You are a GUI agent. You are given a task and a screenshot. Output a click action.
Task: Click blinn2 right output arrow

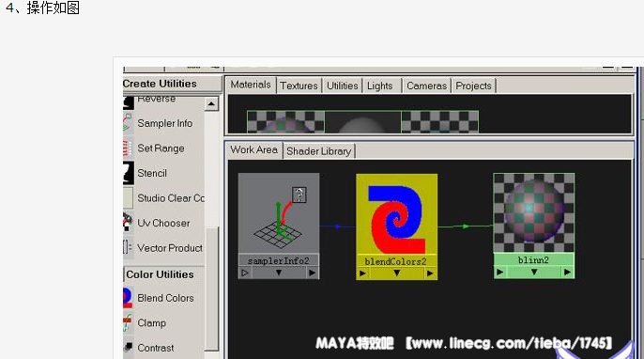(567, 272)
